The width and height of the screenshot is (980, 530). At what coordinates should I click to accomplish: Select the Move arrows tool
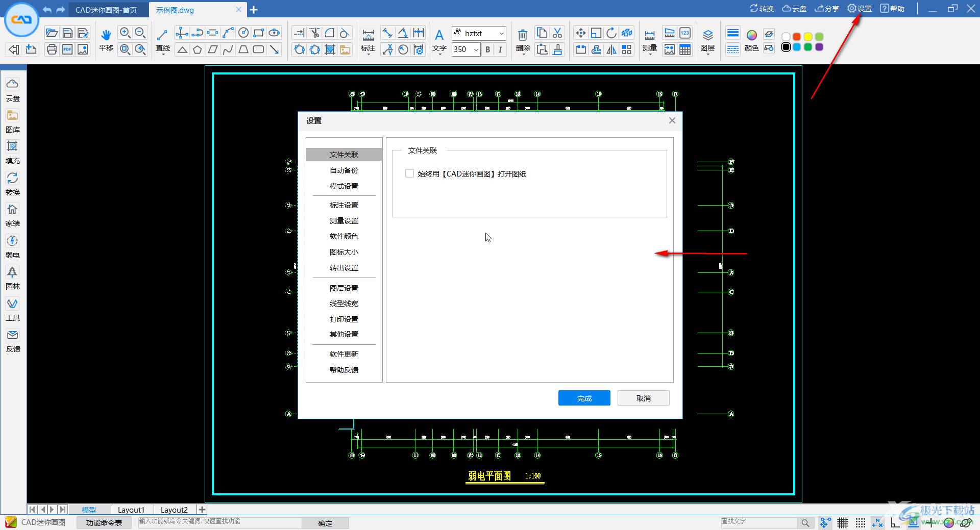coord(580,33)
